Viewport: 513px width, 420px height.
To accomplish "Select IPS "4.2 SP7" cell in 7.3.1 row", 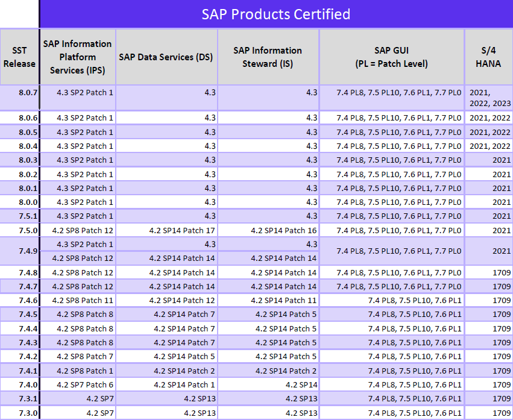I will pos(78,398).
